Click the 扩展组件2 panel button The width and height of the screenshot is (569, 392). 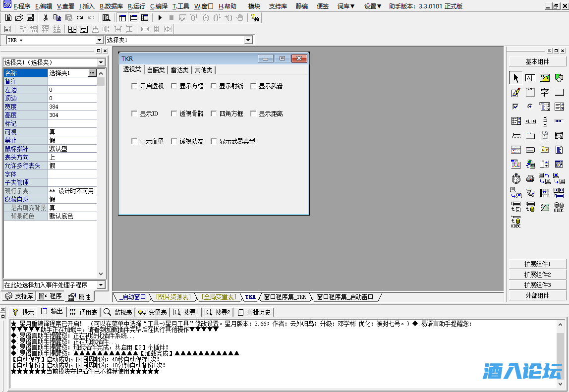(x=538, y=274)
